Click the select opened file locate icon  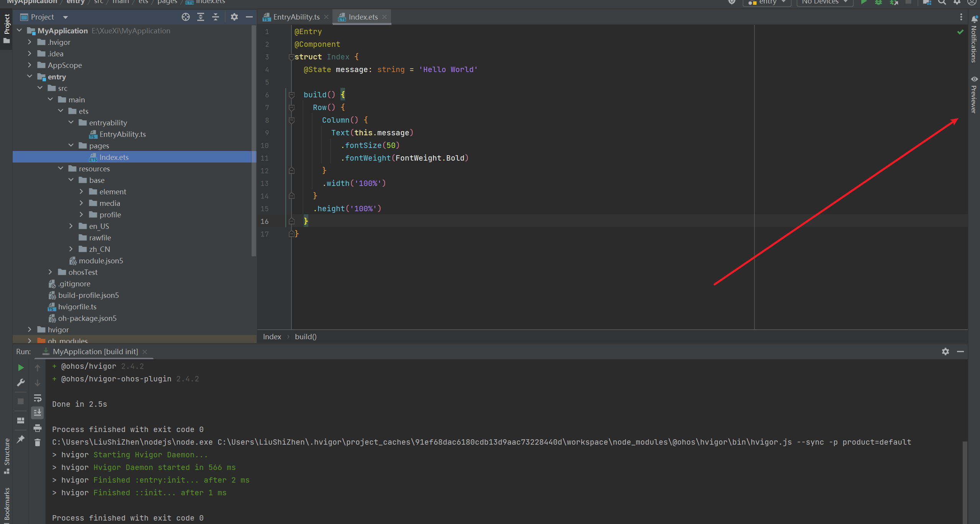click(x=186, y=17)
